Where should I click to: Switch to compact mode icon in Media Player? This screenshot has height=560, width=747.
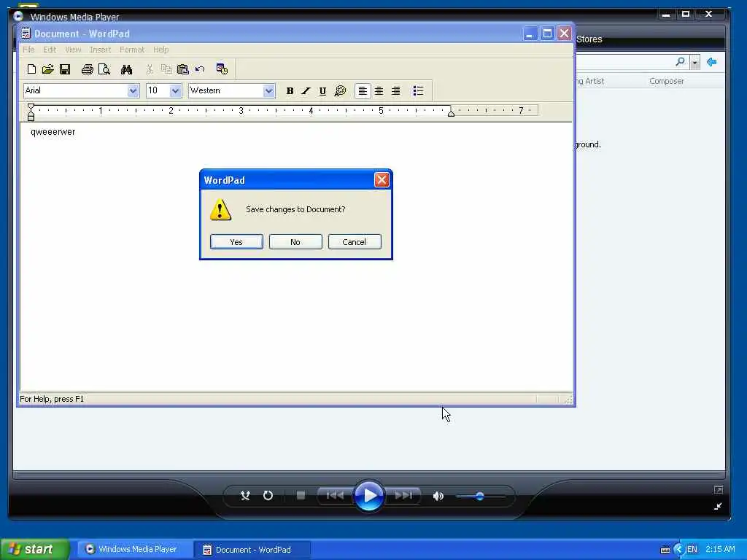pyautogui.click(x=718, y=506)
